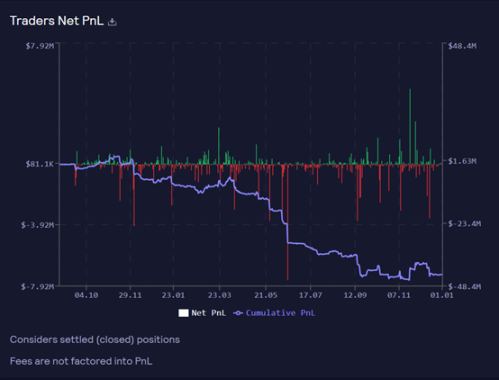Select the 12.09 date tick label
The image size is (499, 380).
tap(355, 295)
